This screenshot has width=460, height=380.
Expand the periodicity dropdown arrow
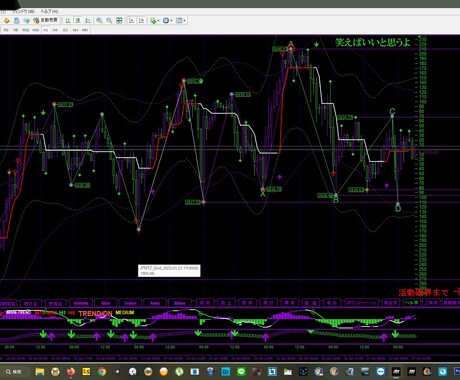tap(171, 21)
